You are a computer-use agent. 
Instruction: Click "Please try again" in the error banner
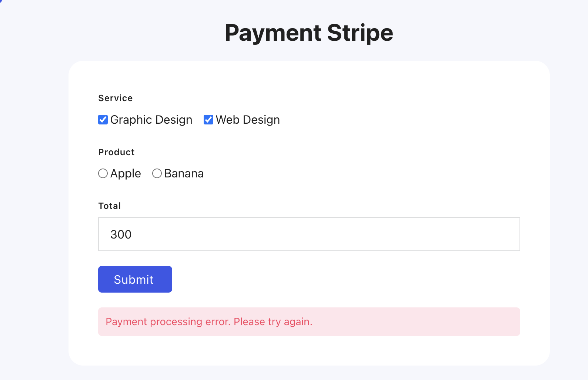pos(273,321)
